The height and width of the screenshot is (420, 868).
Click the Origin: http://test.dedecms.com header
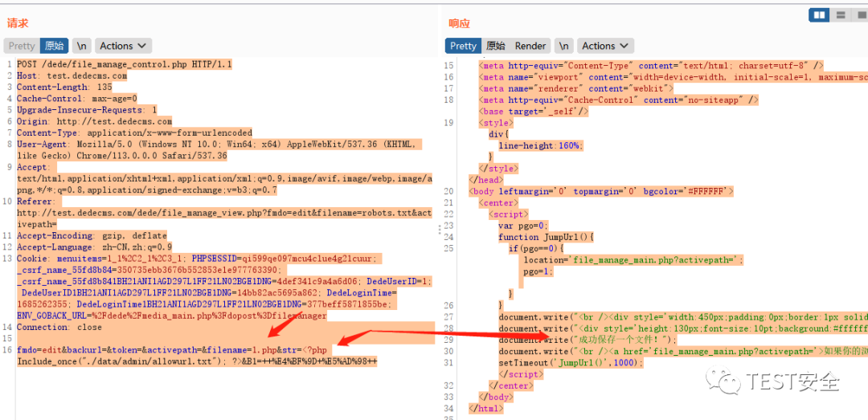pyautogui.click(x=95, y=121)
